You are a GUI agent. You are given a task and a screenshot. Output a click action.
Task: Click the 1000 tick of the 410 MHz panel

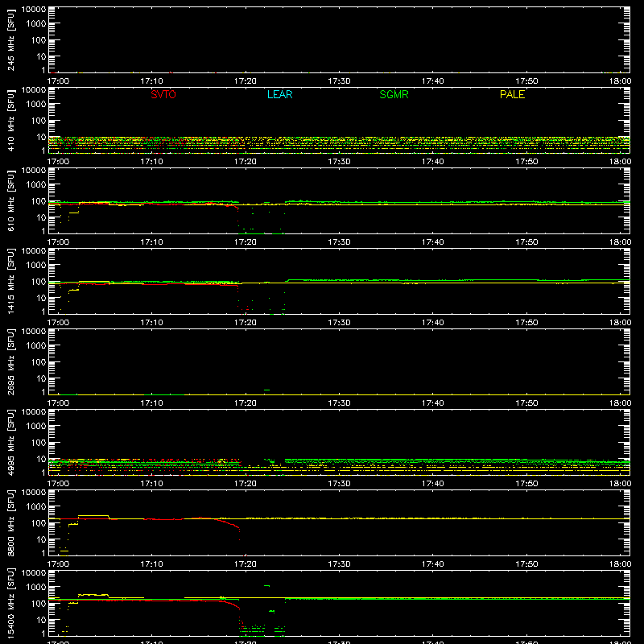[x=36, y=105]
